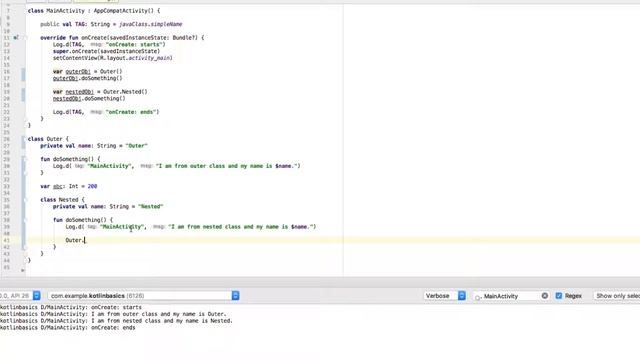Click 'var outerObj = Outer()' line
This screenshot has width=640, height=360.
[x=87, y=71]
